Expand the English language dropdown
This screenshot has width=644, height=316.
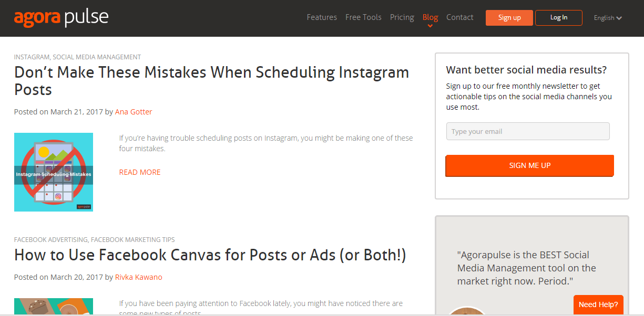click(x=608, y=18)
